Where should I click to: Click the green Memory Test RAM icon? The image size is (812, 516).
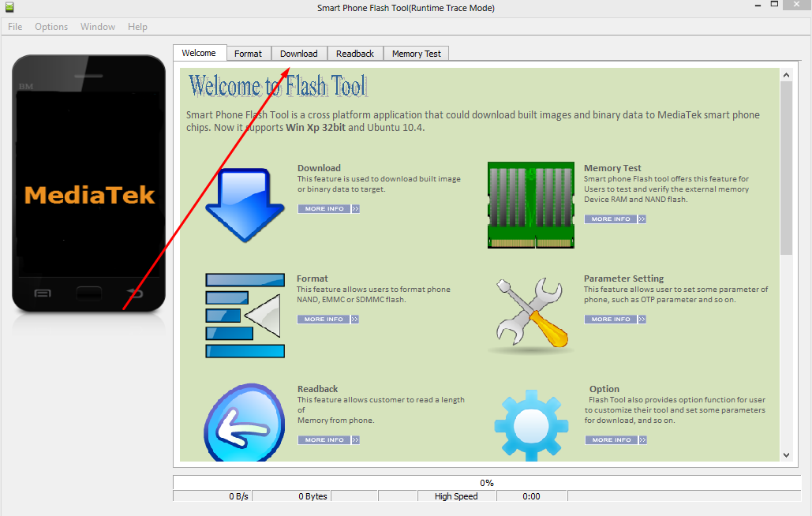[530, 204]
